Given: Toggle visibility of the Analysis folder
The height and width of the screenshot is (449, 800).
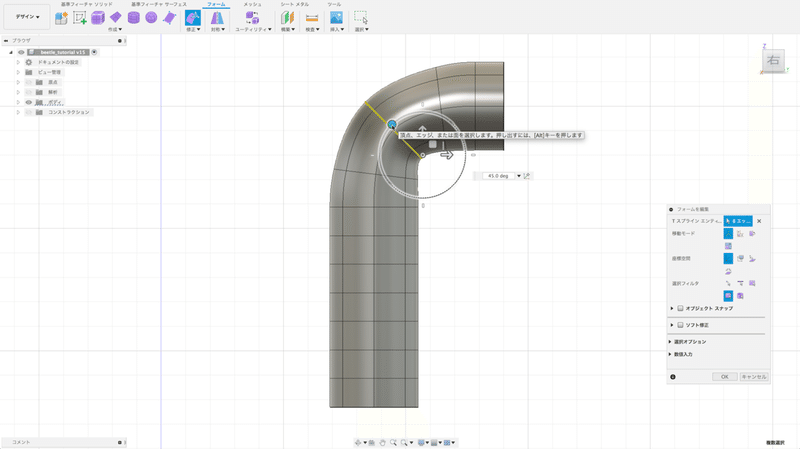Looking at the screenshot, I should (29, 92).
